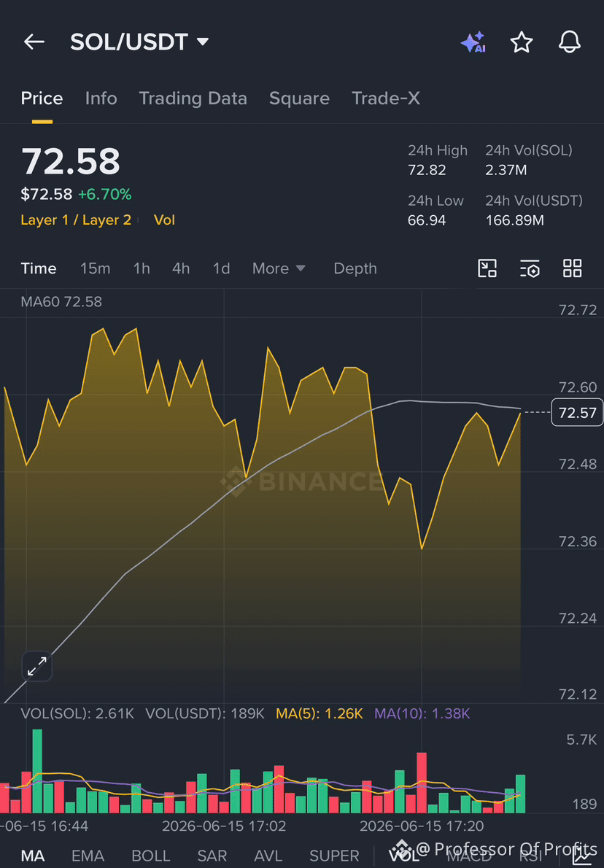Toggle the BOLL indicator

point(150,856)
